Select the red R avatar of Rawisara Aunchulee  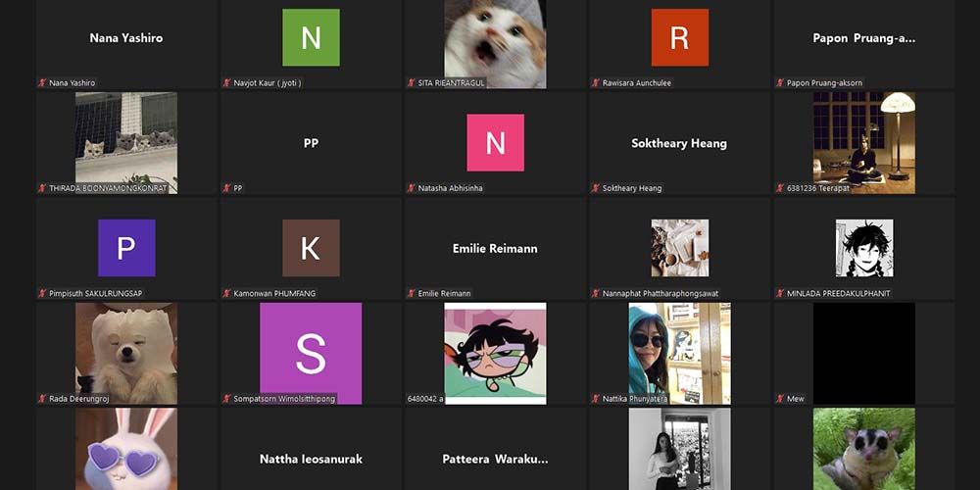[679, 38]
